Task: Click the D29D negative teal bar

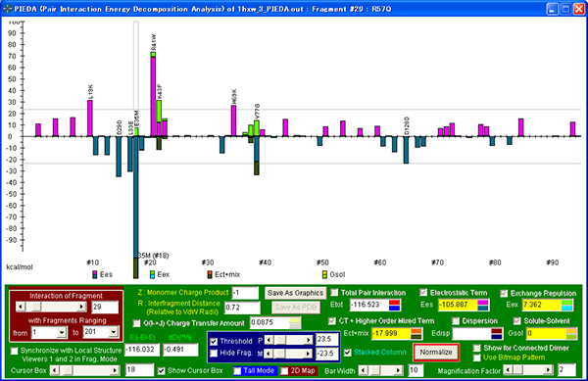Action: click(x=119, y=157)
